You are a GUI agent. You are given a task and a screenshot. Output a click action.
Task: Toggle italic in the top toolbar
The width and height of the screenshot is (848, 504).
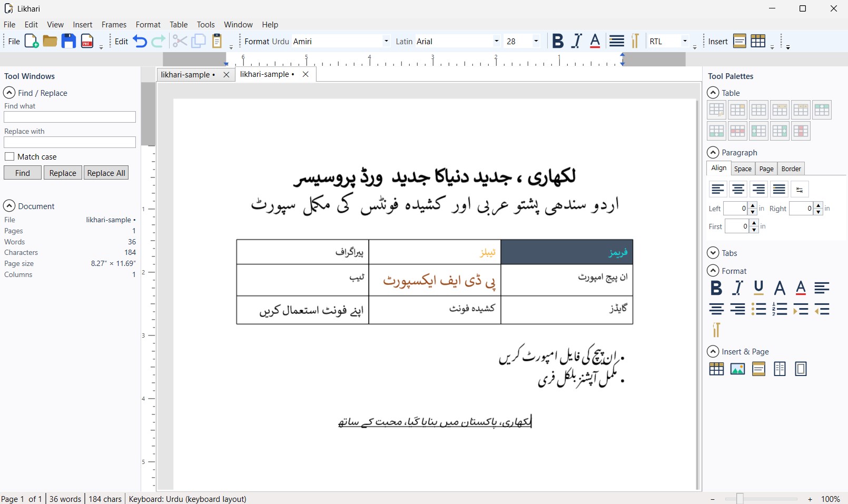(x=577, y=41)
